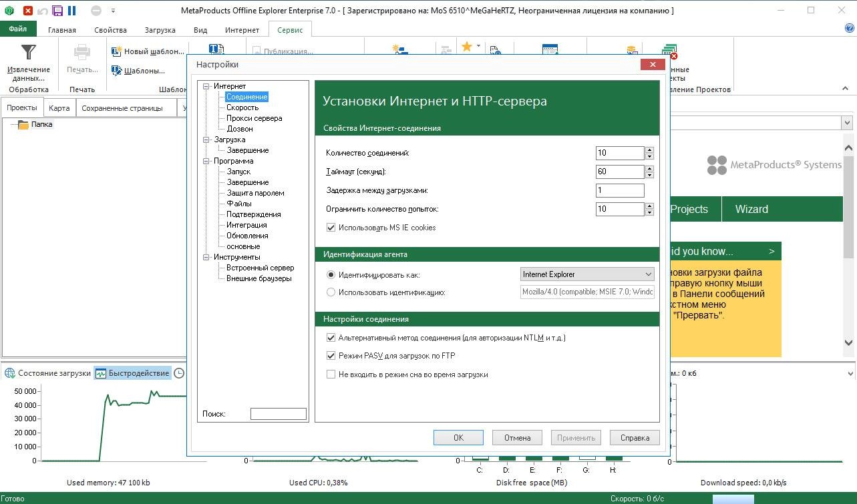Click the sparkle network-tree icon in ribbon
857x504 pixels.
click(x=400, y=49)
